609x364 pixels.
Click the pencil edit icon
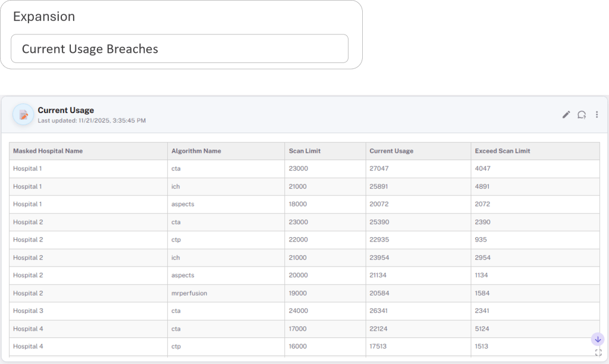566,115
